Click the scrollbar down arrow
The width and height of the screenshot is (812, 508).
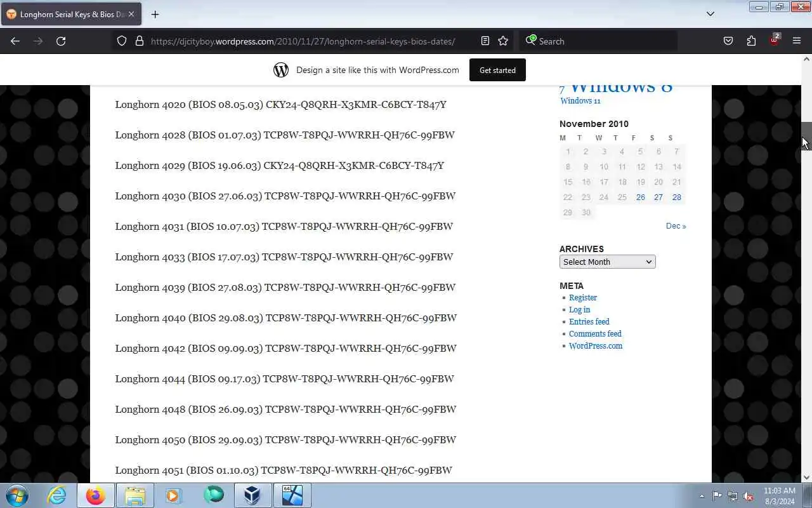point(806,478)
